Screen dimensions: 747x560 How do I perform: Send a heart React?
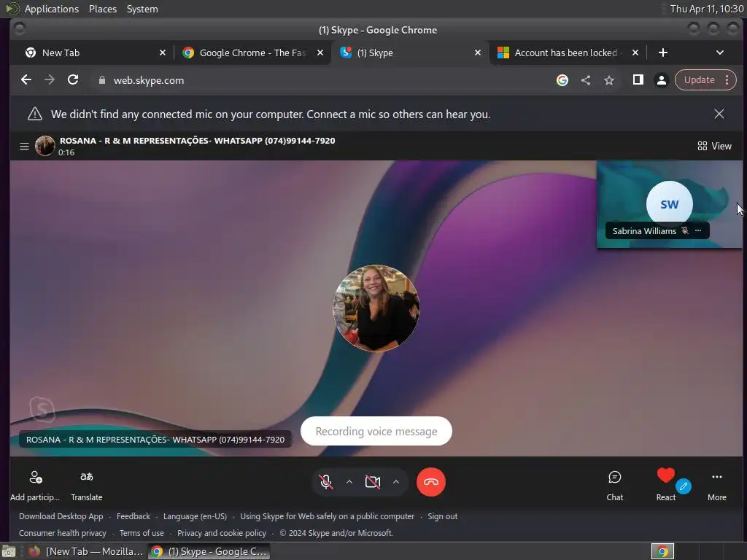point(665,485)
